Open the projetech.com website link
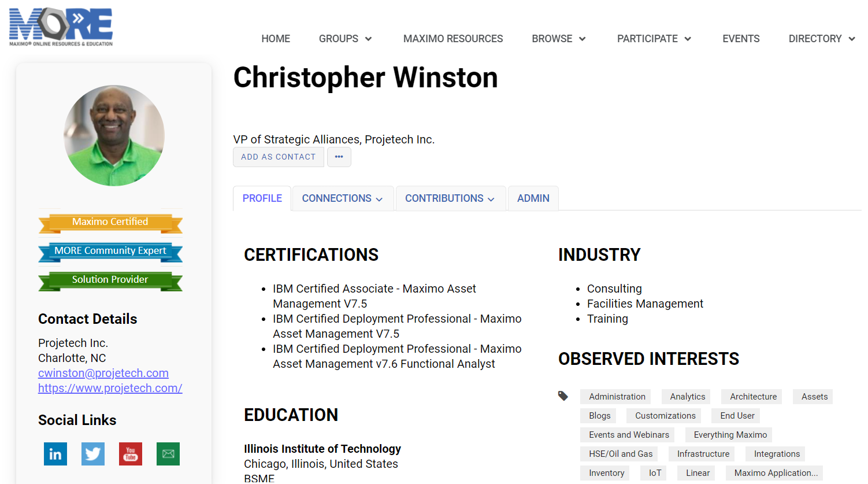The width and height of the screenshot is (868, 484). coord(110,388)
